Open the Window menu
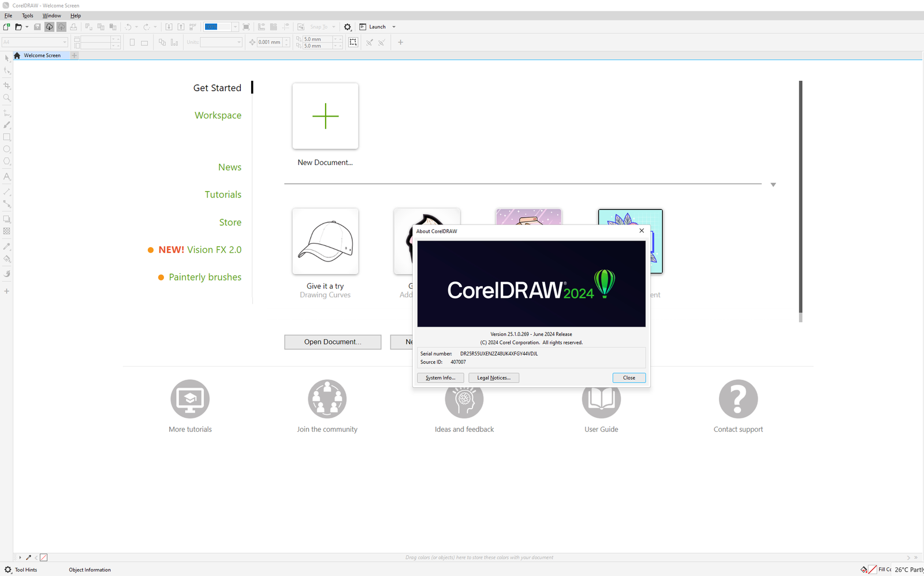This screenshot has height=576, width=924. tap(52, 16)
